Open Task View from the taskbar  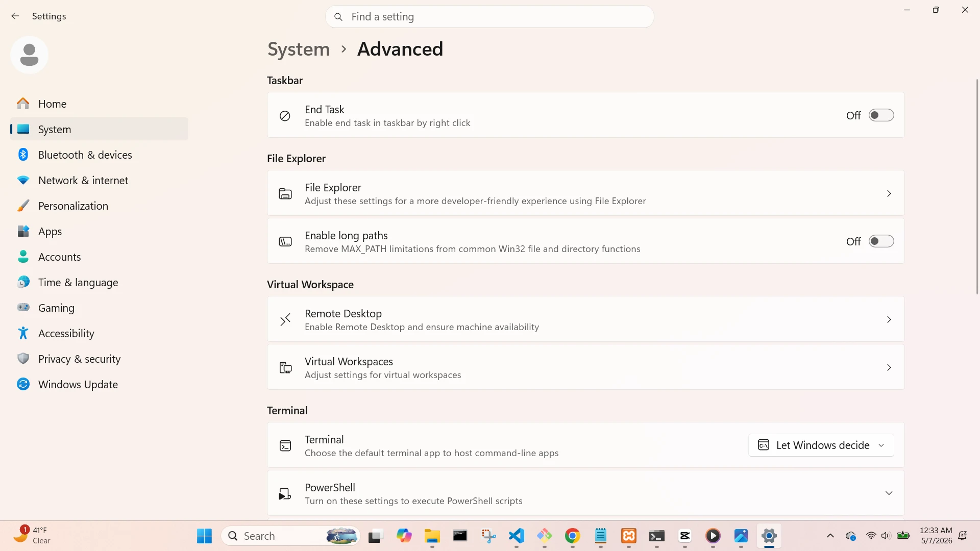pyautogui.click(x=375, y=536)
